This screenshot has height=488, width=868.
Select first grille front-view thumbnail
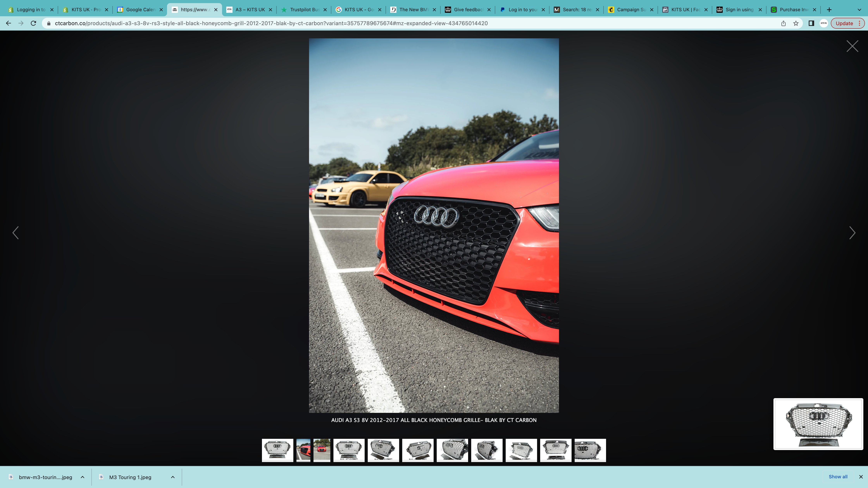coord(278,450)
